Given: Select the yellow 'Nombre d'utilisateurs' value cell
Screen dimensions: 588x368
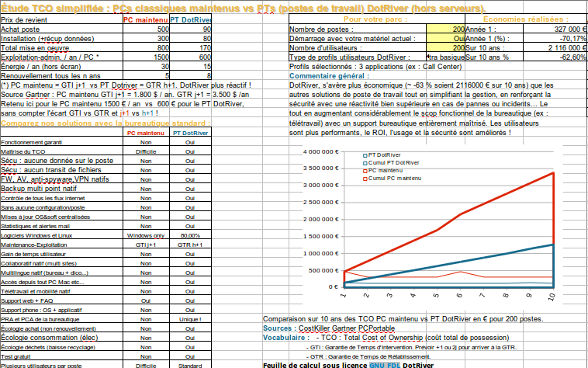Looking at the screenshot, I should (x=445, y=47).
